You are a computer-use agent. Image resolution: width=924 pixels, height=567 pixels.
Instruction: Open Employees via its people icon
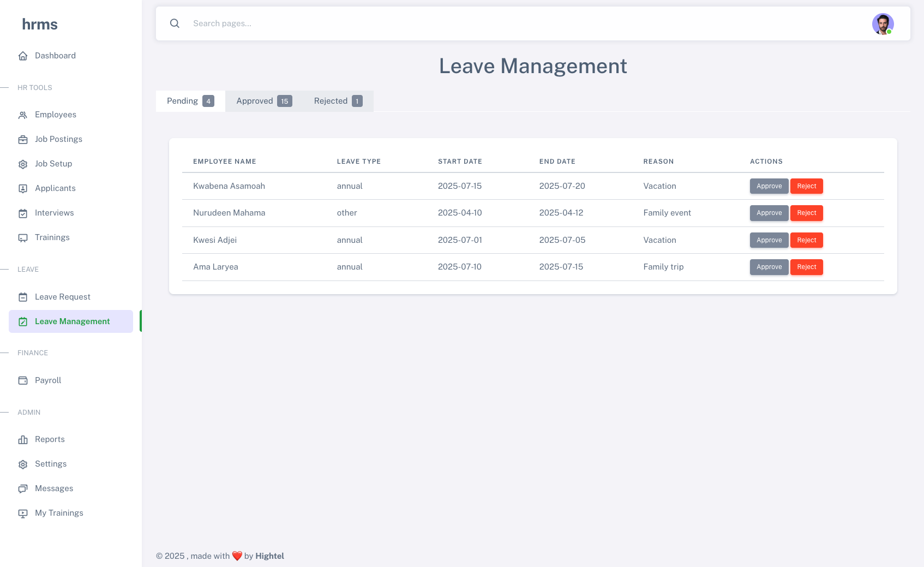[x=23, y=115]
